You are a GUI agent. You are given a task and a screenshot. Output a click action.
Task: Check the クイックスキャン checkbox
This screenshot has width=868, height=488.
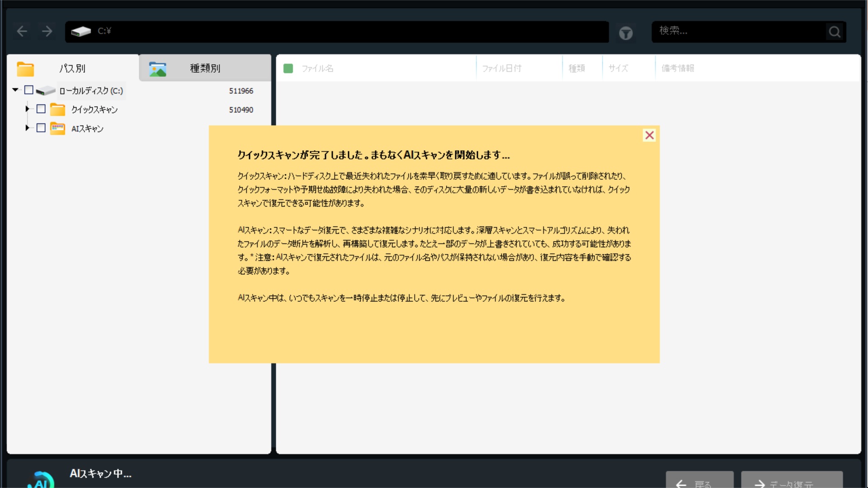41,109
